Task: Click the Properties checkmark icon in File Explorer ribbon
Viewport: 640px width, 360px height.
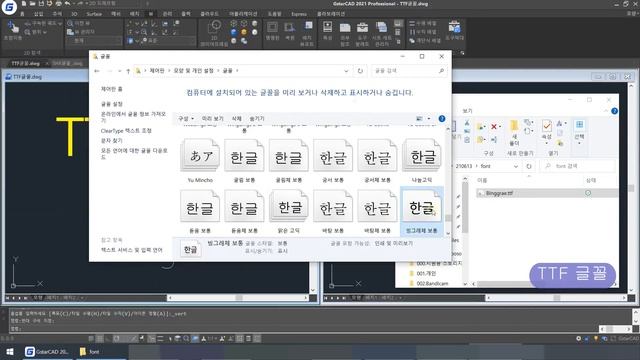Action: tap(547, 126)
